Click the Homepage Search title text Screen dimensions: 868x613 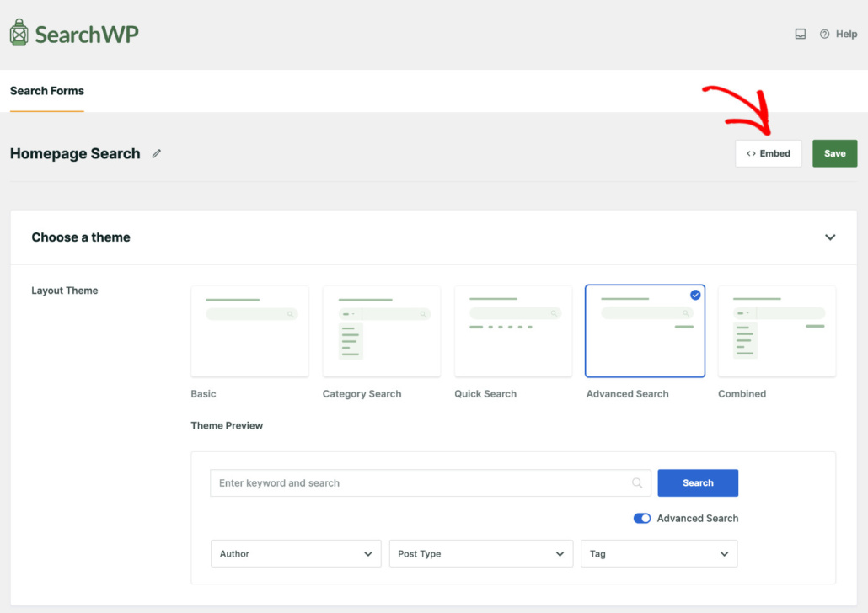[x=75, y=154]
